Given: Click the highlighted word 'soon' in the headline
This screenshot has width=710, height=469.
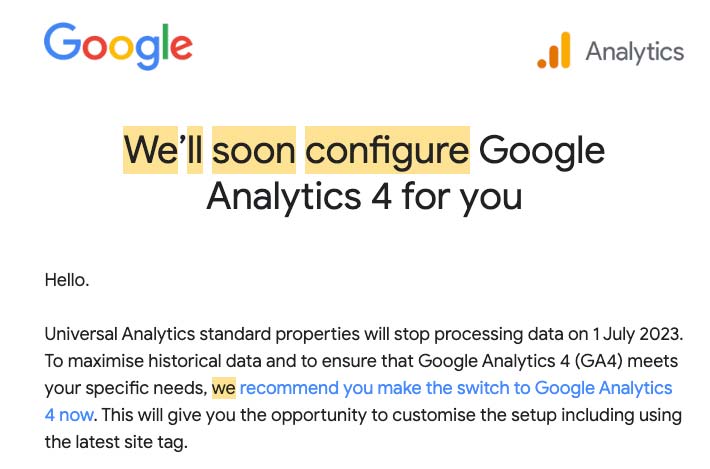Looking at the screenshot, I should click(x=254, y=150).
